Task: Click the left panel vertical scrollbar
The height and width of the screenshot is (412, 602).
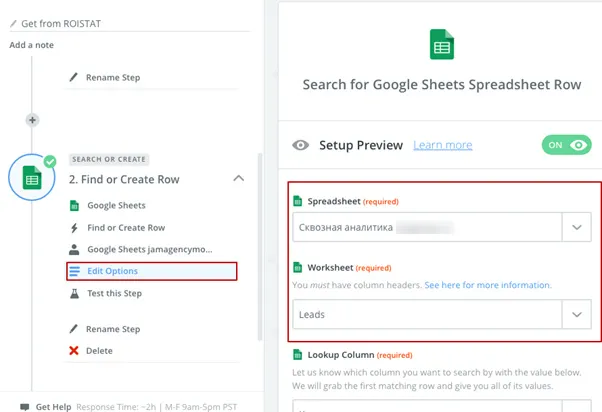Action: click(x=260, y=247)
